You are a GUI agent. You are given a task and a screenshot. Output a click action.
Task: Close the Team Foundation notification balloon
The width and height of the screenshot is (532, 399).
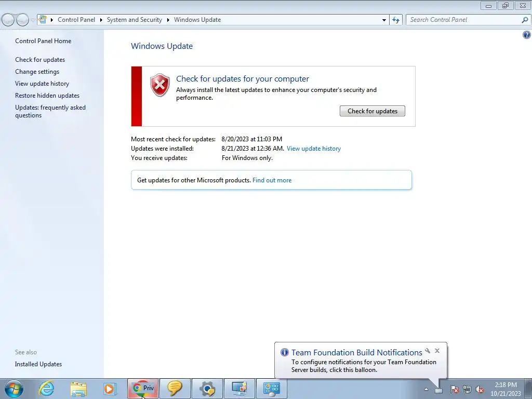pos(437,351)
